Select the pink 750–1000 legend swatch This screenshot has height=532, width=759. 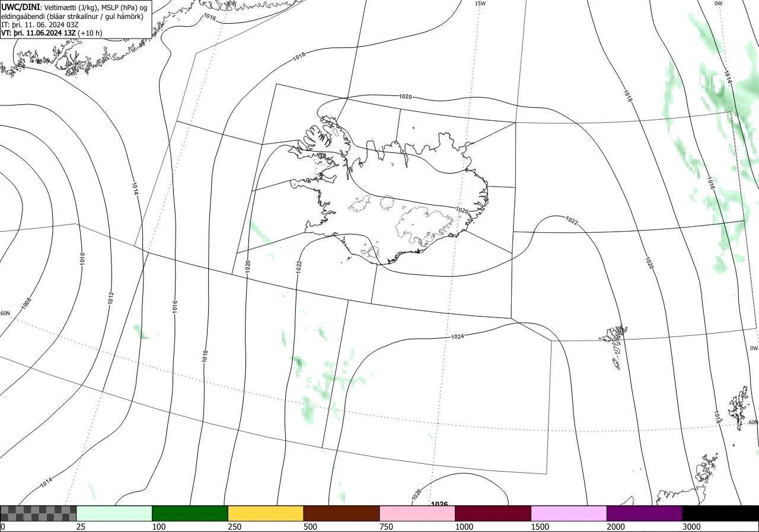coord(417,513)
